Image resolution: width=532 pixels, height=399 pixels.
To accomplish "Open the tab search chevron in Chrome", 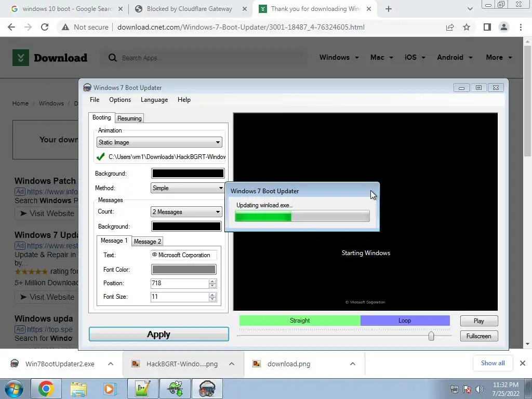I will coord(470,9).
